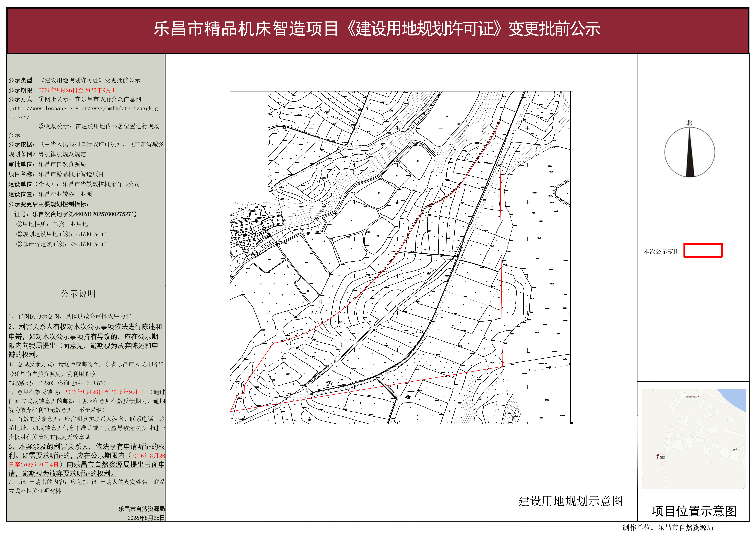Image resolution: width=756 pixels, height=535 pixels.
Task: Click underlined note 2 about 利害关系人
Action: click(85, 341)
